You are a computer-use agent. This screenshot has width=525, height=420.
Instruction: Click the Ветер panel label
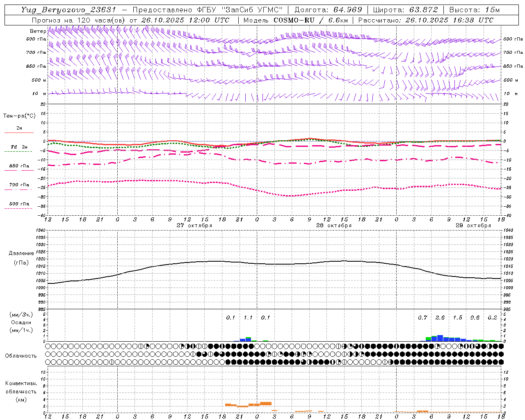pos(38,31)
